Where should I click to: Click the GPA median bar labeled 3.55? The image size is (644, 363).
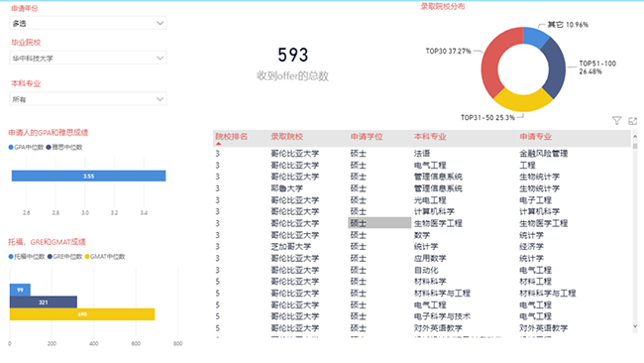[89, 176]
